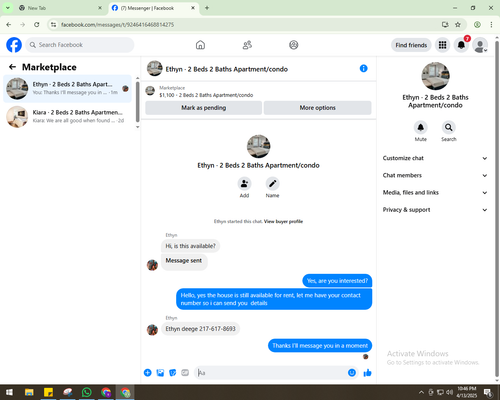The image size is (500, 400).
Task: Open the Marketplace listing thumbnail in header
Action: [150, 91]
